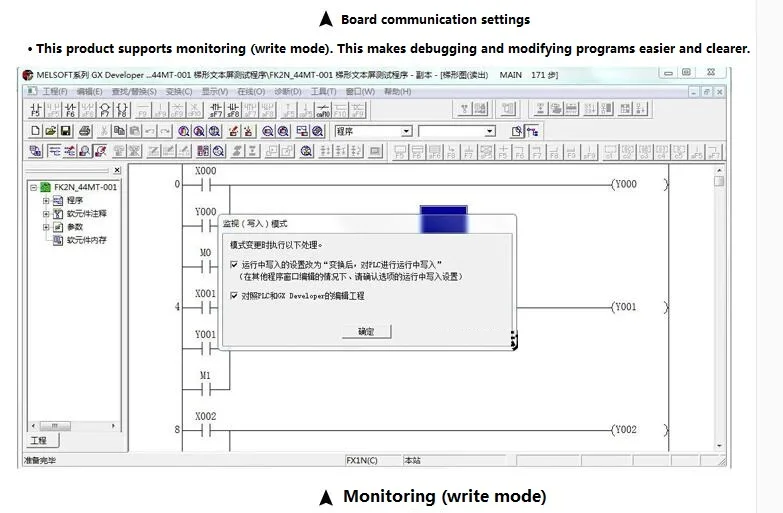Click the write to PLC icon
Viewport: 783px width, 513px height.
pyautogui.click(x=233, y=131)
